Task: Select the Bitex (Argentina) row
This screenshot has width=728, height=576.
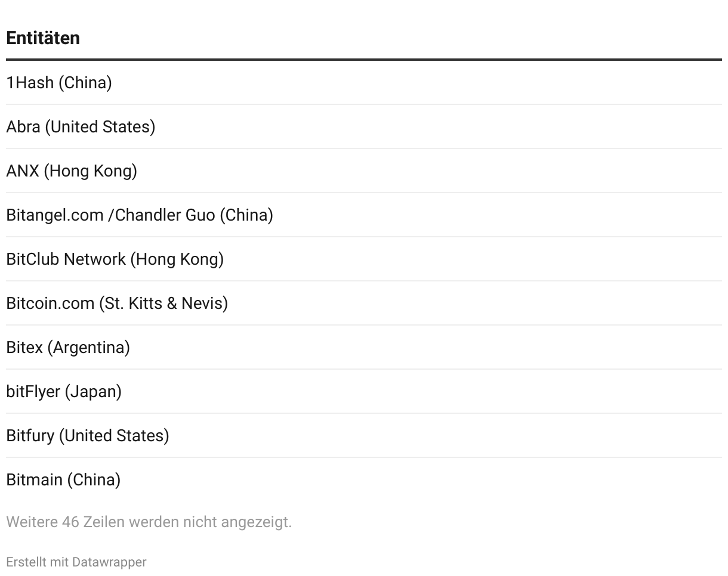Action: 364,347
